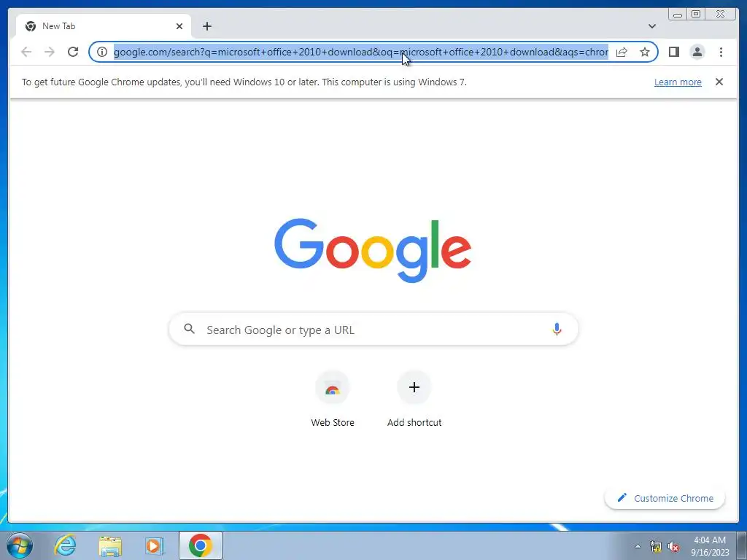Dismiss the Windows update notification bar
This screenshot has width=747, height=560.
point(719,82)
